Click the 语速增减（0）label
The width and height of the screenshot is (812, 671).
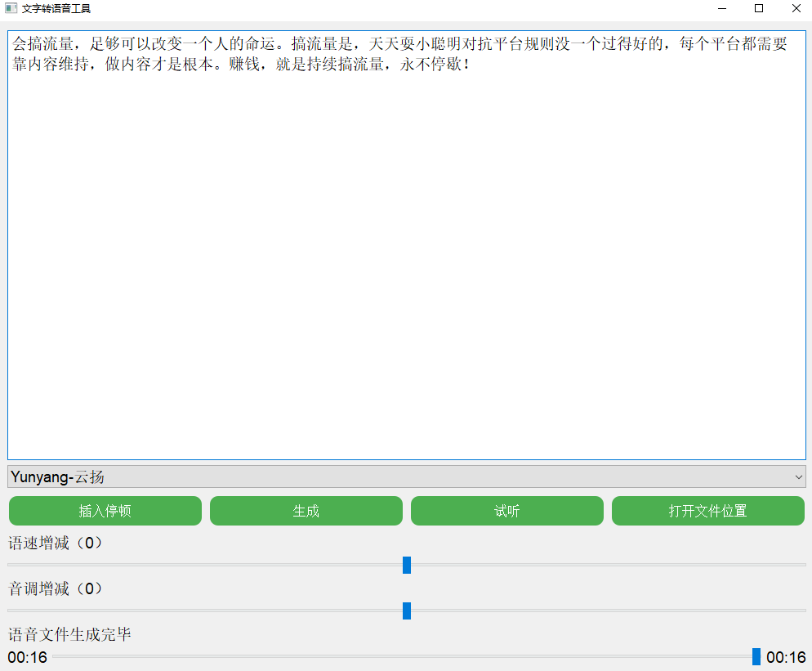[x=56, y=543]
